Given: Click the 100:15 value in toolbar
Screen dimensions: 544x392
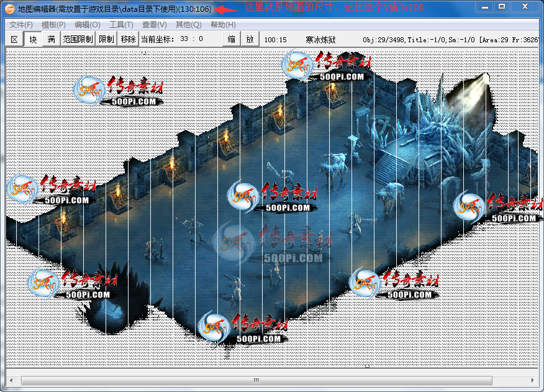Looking at the screenshot, I should pyautogui.click(x=276, y=40).
